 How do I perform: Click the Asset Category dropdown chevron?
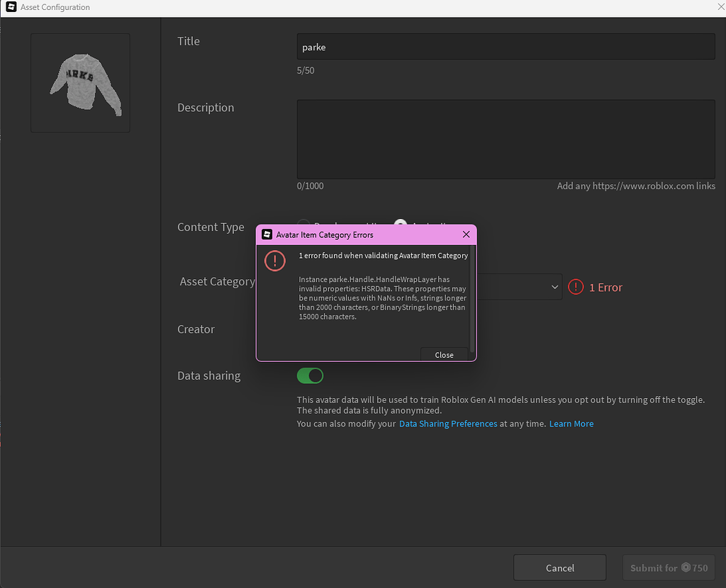(x=555, y=287)
